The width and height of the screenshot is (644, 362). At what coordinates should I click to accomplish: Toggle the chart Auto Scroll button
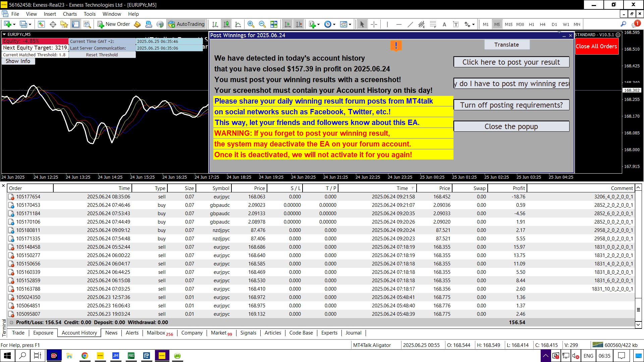(x=287, y=24)
